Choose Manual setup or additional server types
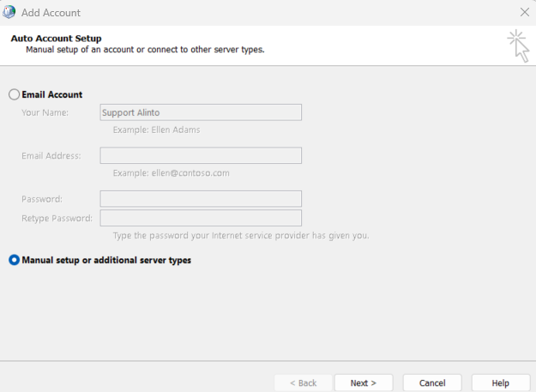Viewport: 536px width, 392px height. [14, 260]
